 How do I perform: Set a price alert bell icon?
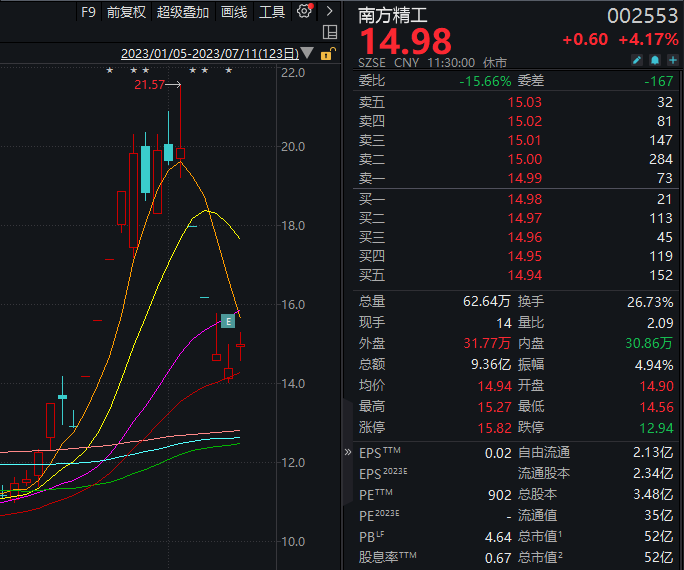pyautogui.click(x=655, y=60)
